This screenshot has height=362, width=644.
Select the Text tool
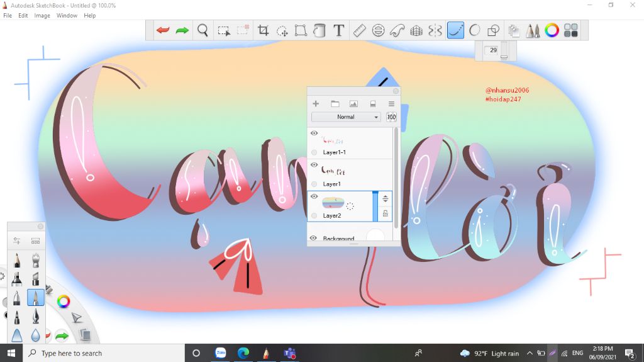pos(339,30)
